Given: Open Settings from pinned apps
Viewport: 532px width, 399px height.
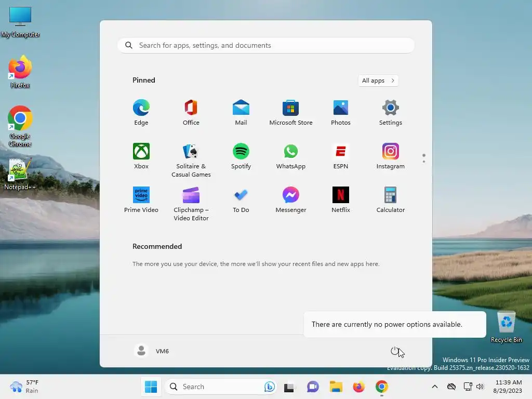Looking at the screenshot, I should [x=391, y=113].
